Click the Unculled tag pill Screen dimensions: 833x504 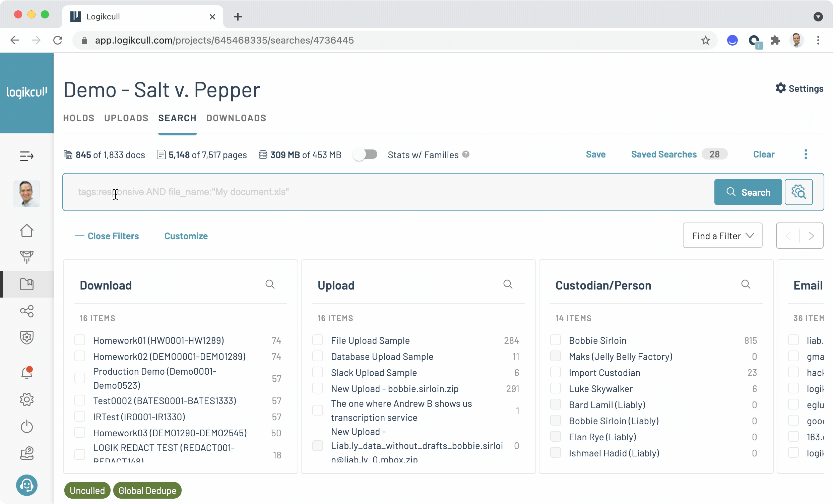pyautogui.click(x=87, y=491)
